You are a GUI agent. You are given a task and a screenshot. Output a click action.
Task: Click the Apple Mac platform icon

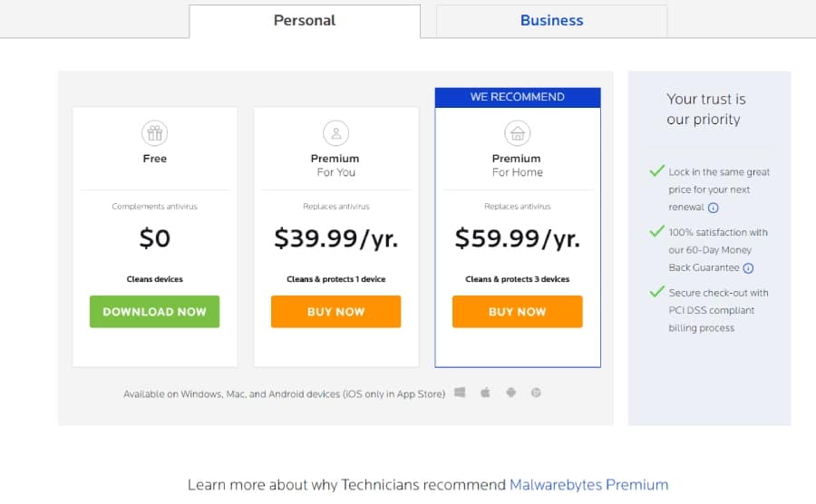tap(485, 393)
